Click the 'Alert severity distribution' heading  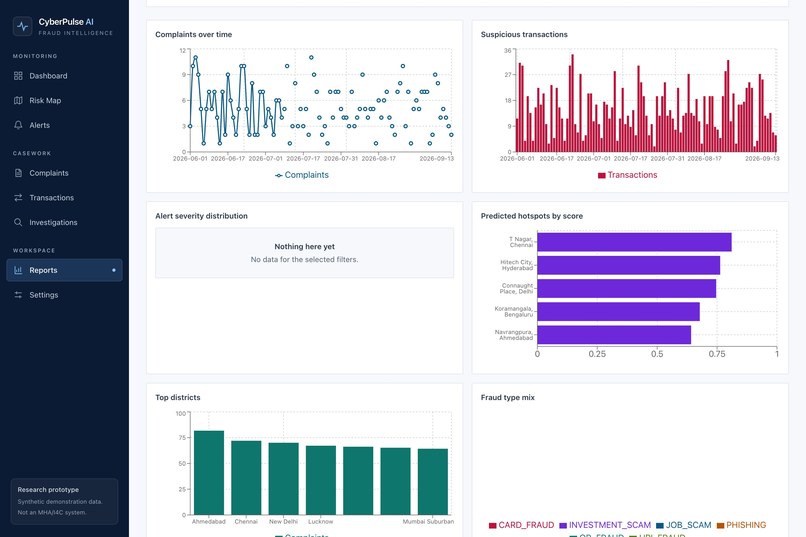pyautogui.click(x=202, y=216)
